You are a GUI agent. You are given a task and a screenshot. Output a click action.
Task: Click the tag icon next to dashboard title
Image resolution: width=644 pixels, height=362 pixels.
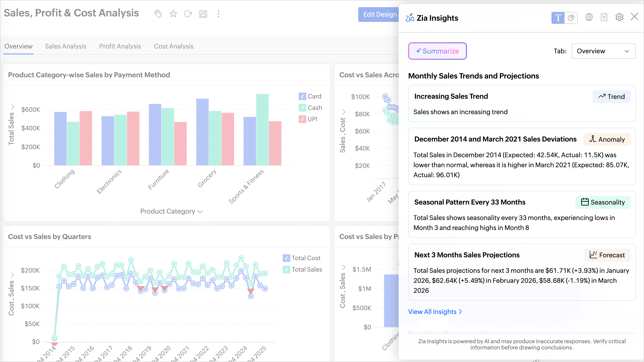click(158, 14)
